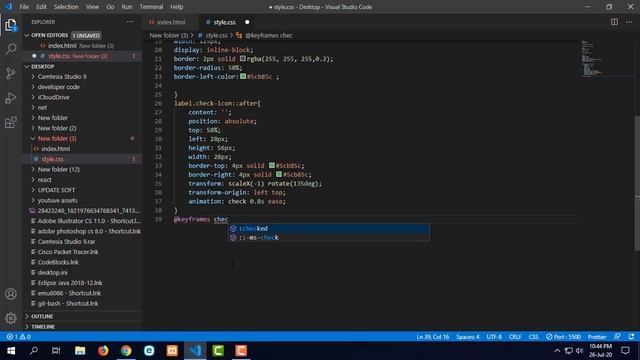Open the Run and Debug view icon
640x360 pixels.
pos(11,98)
